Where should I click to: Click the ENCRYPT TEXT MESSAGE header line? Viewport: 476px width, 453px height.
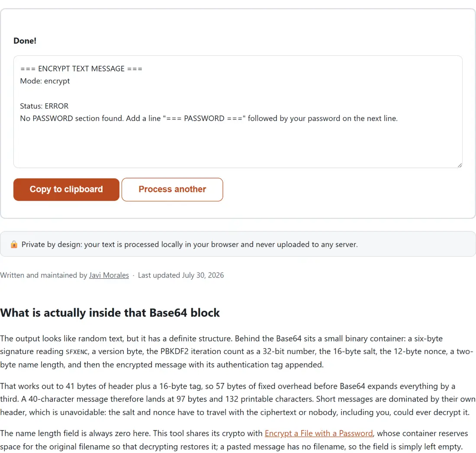(81, 69)
